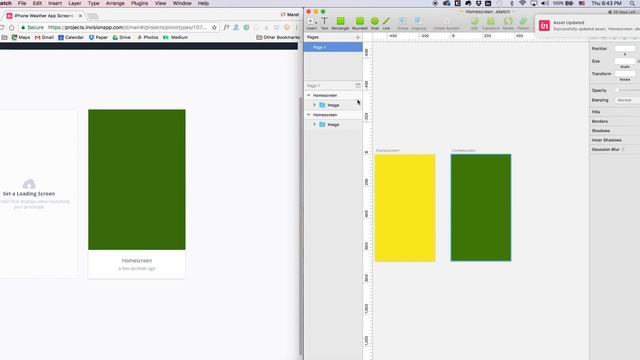
Task: Close the iPhone Weather App browser tab
Action: pos(80,16)
